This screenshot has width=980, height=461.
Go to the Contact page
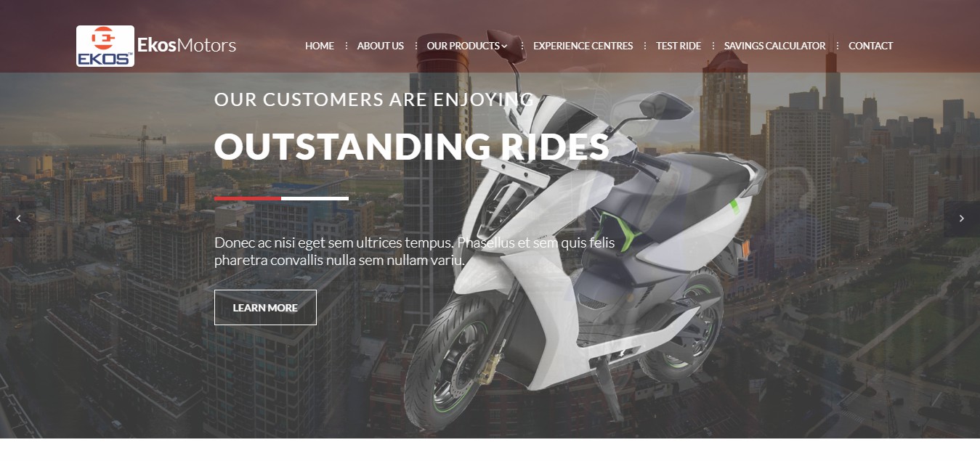click(871, 46)
